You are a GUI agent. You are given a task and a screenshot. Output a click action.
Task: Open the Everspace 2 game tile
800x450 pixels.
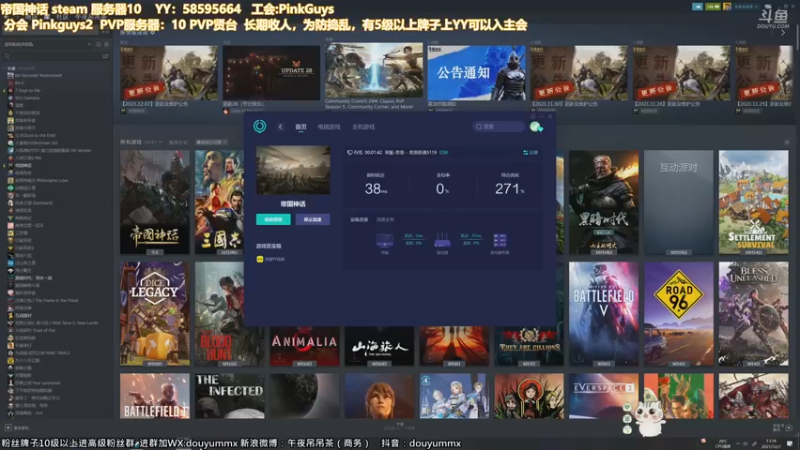tap(604, 396)
